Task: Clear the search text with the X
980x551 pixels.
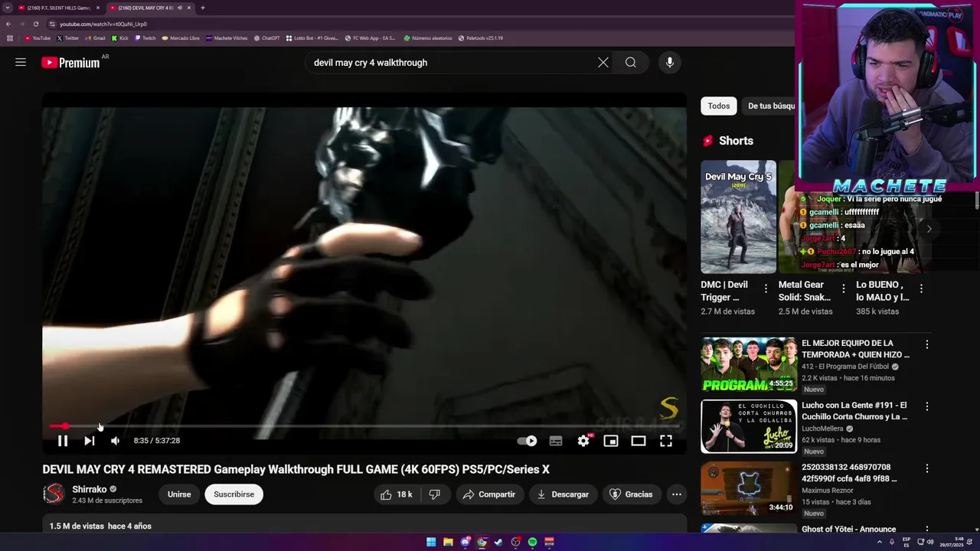Action: pyautogui.click(x=603, y=63)
